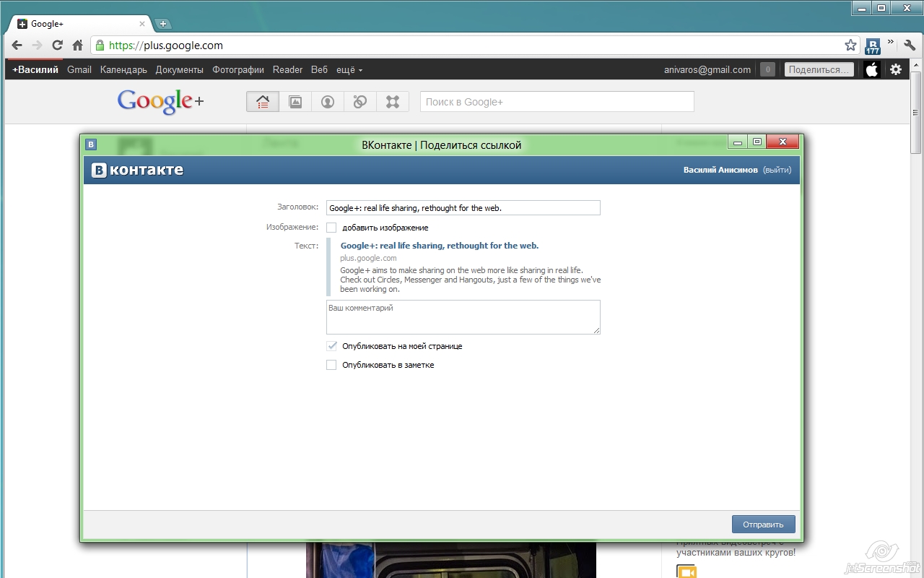Screen dimensions: 924x578
Task: Go to the Google+ home stream icon
Action: 263,102
